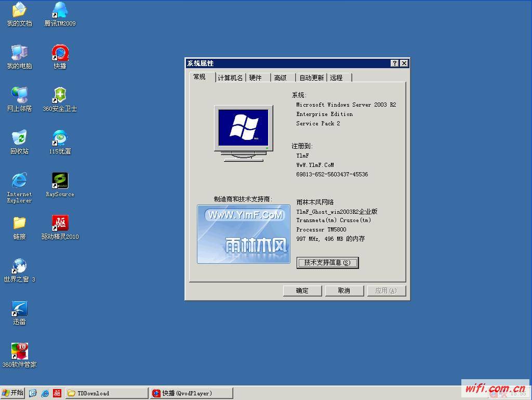The width and height of the screenshot is (532, 400).
Task: Launch 驱动精灵2010 from the desktop
Action: (x=60, y=228)
